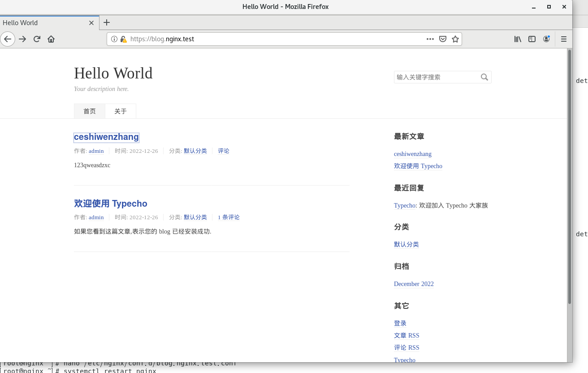Open the Firefox hamburger menu

click(x=564, y=39)
